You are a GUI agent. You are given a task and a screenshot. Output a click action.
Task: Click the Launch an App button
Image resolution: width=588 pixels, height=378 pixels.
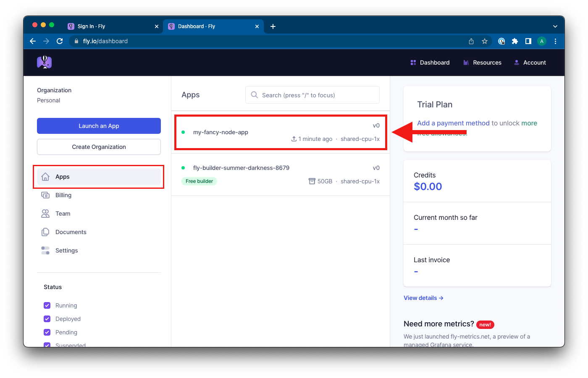99,126
